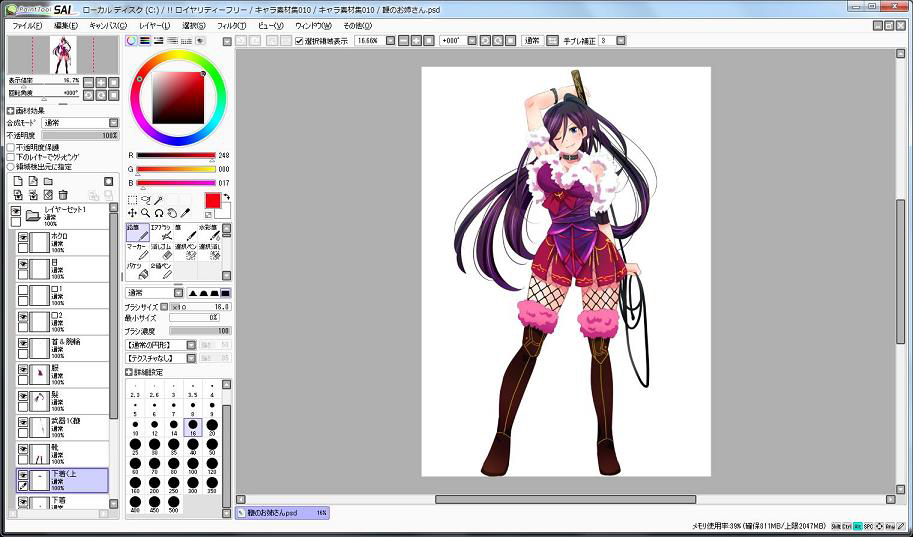Enable the 不透明度保護 checkbox
The width and height of the screenshot is (913, 537).
(x=11, y=147)
